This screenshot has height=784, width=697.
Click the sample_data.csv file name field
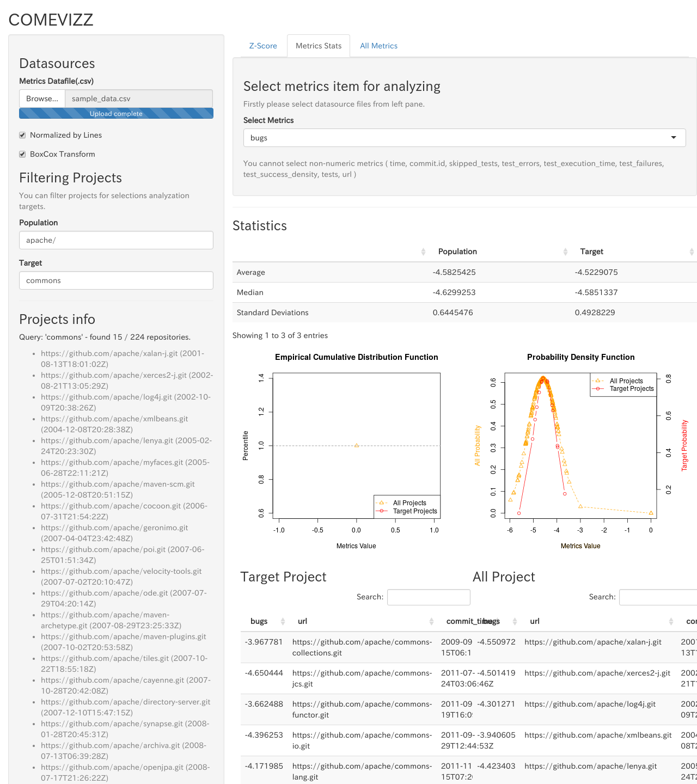139,99
